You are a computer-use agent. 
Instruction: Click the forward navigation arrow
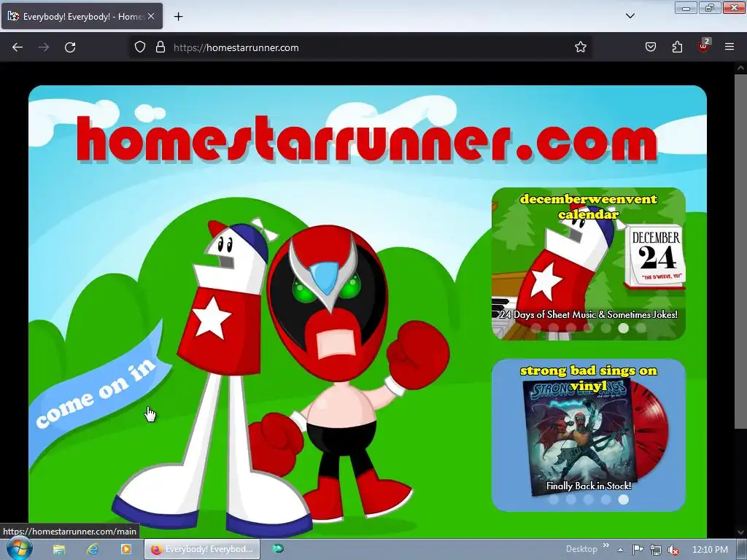(x=44, y=47)
